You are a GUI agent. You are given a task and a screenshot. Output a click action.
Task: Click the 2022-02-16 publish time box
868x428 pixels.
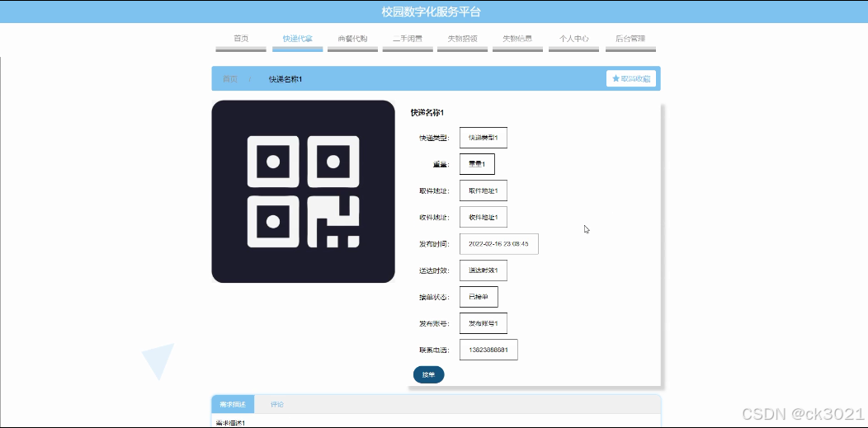coord(498,244)
